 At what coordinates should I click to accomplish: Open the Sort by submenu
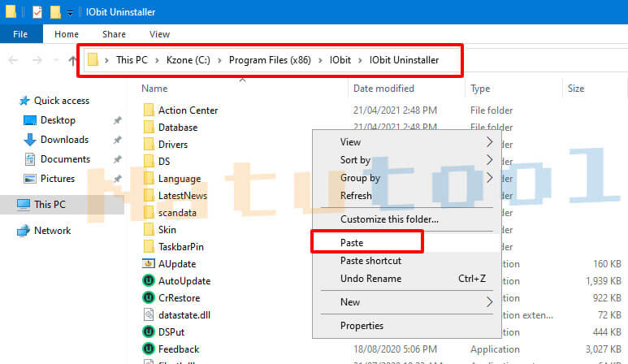(407, 160)
